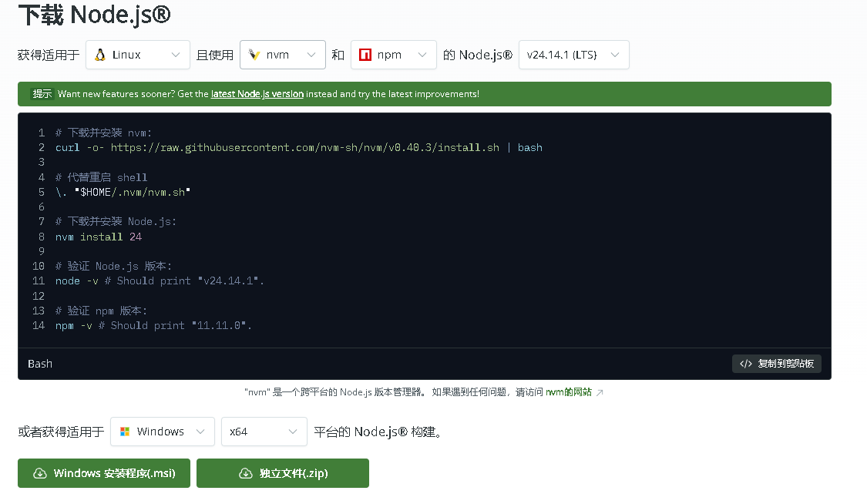Click the Linux penguin icon in OS selector
This screenshot has height=504, width=867.
[99, 55]
